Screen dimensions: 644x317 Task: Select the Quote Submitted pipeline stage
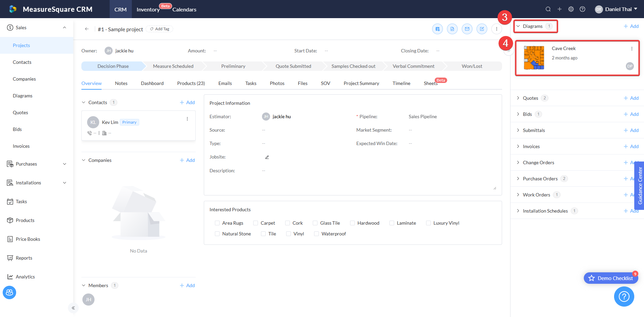[x=293, y=66]
